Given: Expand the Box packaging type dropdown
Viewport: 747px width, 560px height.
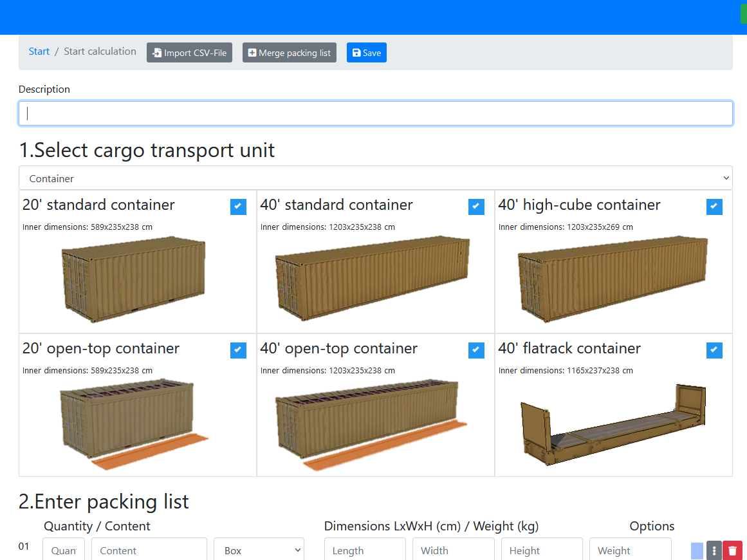Looking at the screenshot, I should pos(259,550).
